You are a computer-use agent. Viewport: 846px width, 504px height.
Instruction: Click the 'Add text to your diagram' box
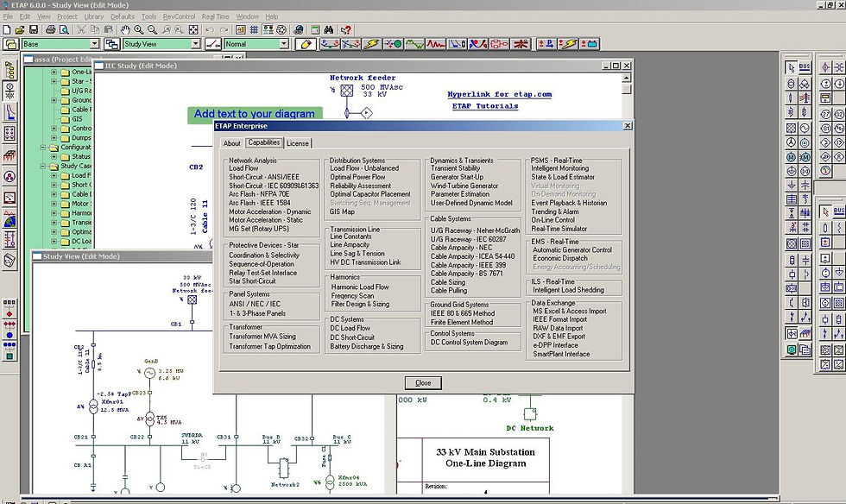coord(255,115)
